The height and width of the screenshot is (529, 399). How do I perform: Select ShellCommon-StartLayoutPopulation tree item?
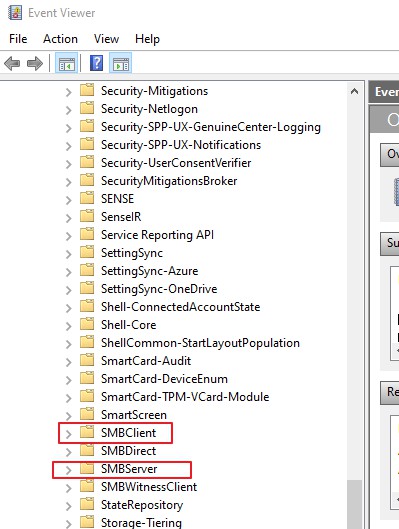[200, 343]
